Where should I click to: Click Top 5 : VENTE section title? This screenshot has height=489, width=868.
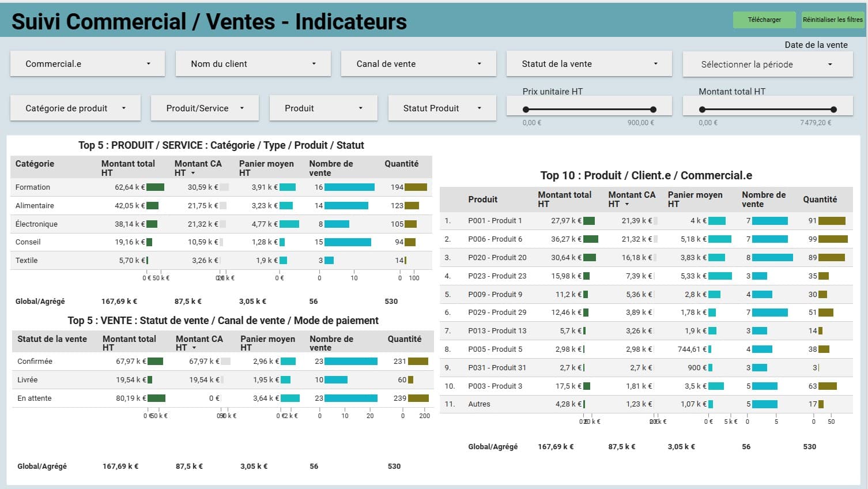[x=223, y=321]
